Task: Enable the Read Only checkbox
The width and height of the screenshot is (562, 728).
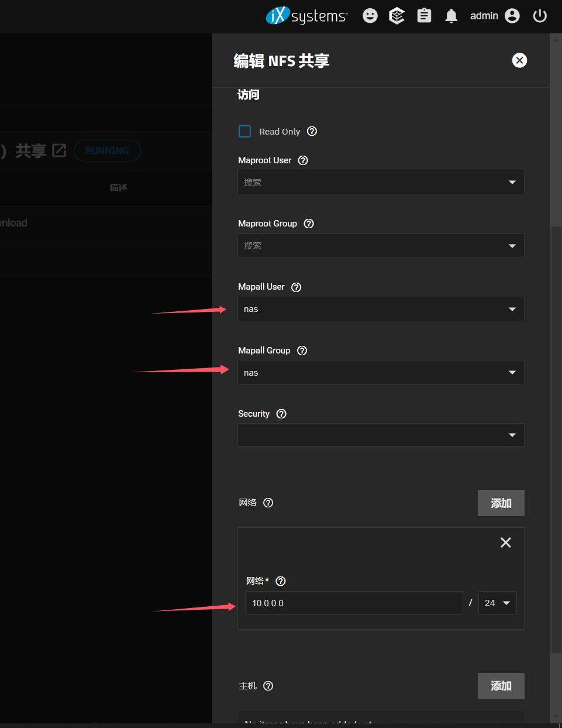Action: (245, 132)
